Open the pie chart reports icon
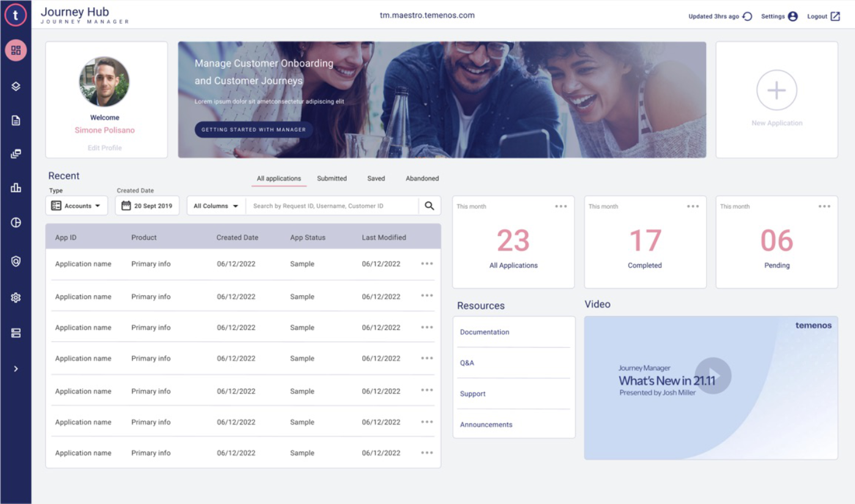Image resolution: width=855 pixels, height=504 pixels. pos(16,222)
